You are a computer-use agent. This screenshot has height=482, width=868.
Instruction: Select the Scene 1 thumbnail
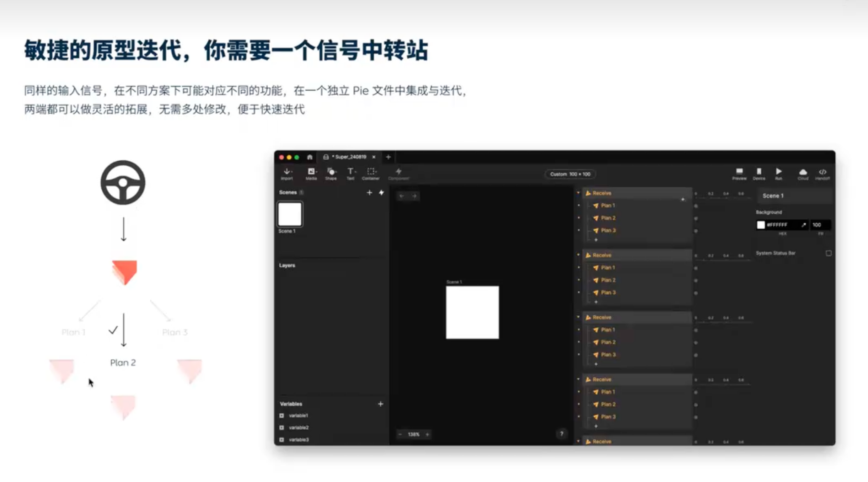290,214
